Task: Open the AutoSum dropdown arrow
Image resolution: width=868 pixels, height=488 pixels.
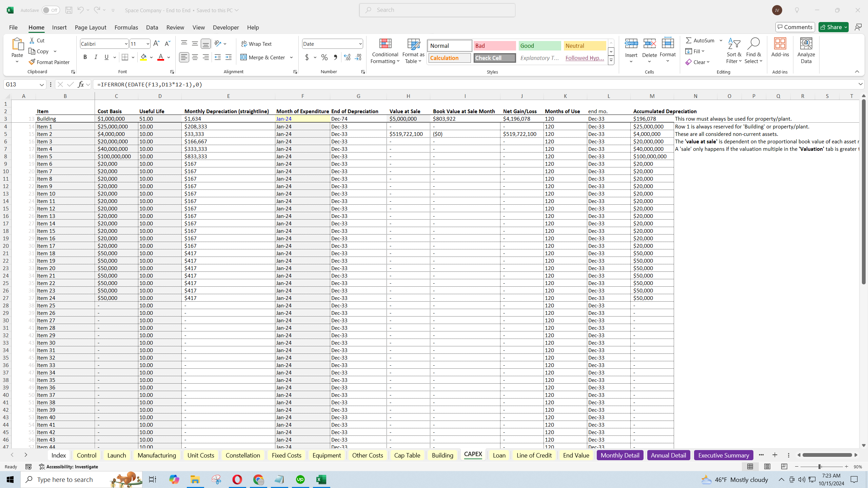Action: click(x=721, y=40)
